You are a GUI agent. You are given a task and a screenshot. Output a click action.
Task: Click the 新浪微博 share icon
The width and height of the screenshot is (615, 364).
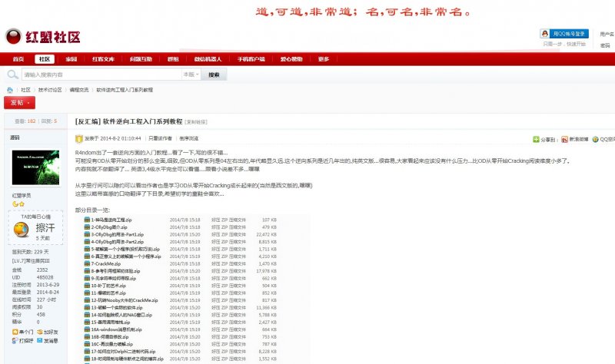[x=564, y=140]
